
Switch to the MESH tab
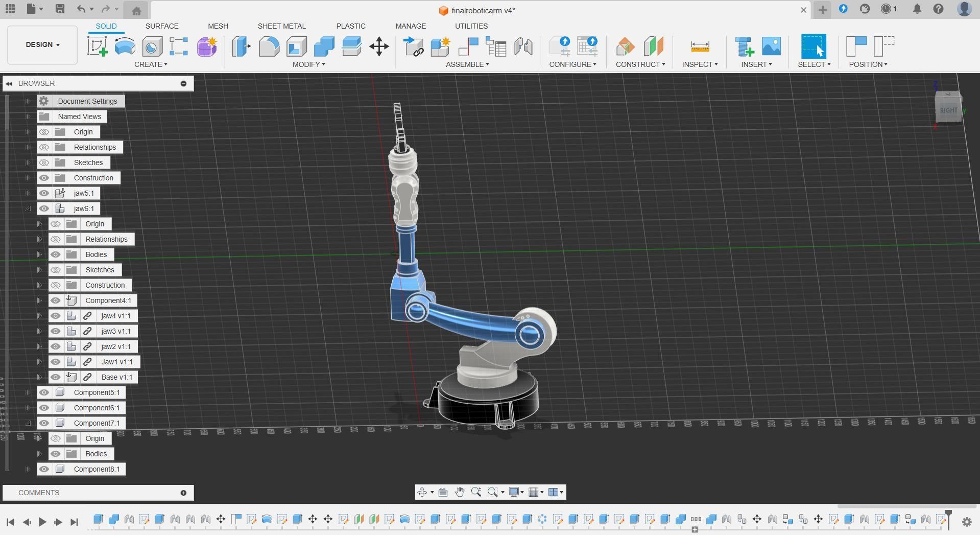218,26
